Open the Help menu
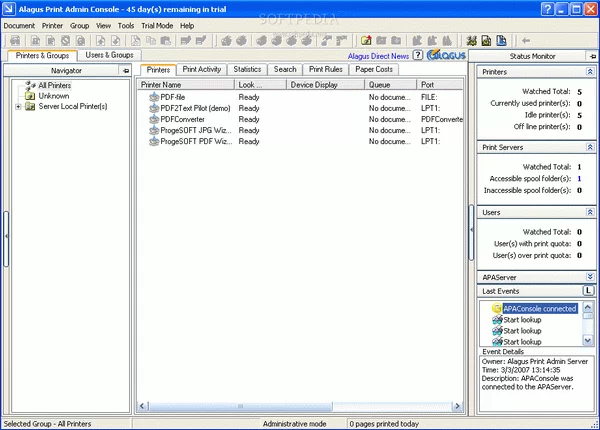 (x=187, y=26)
